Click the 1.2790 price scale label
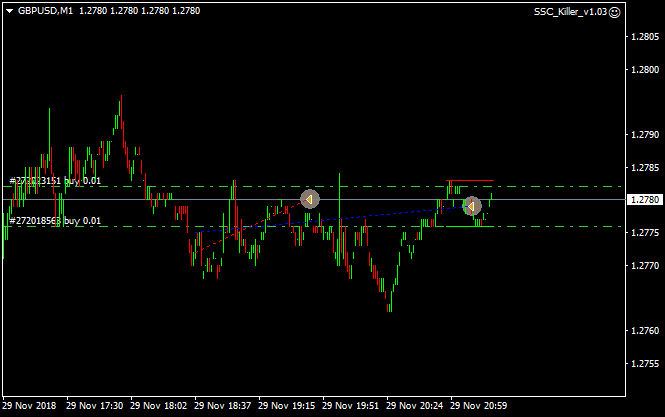Viewport: 665px width, 417px height. (x=645, y=135)
